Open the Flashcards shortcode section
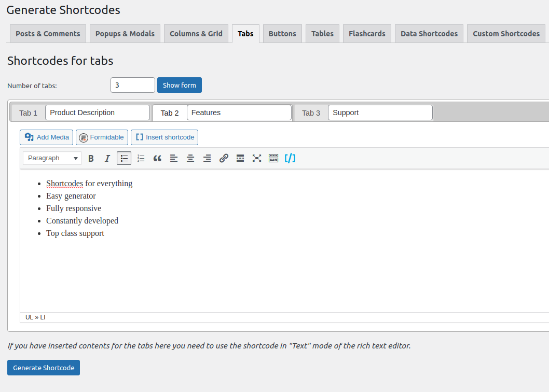549x392 pixels. click(367, 33)
